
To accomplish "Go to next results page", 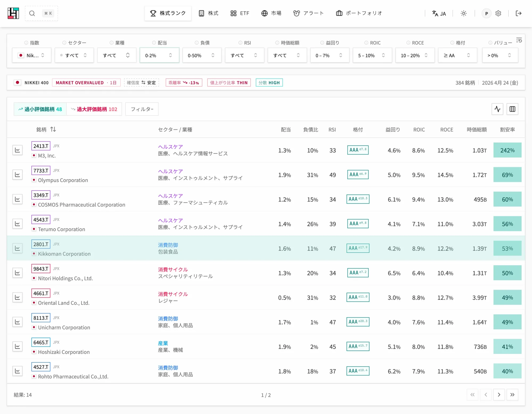I will tap(499, 395).
